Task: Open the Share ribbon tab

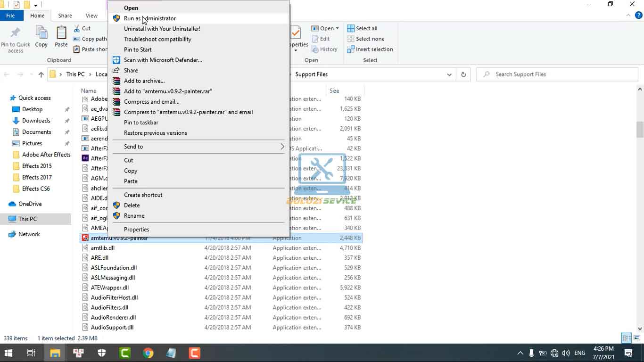Action: tap(65, 16)
